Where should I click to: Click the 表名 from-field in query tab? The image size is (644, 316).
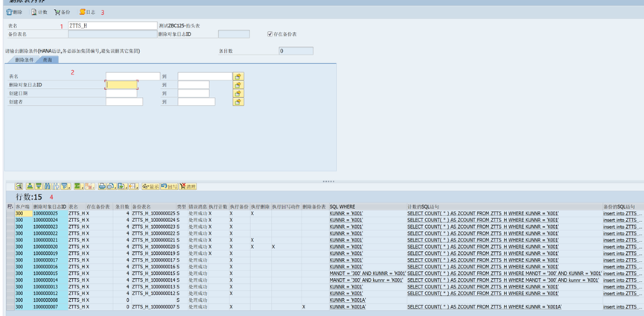(133, 77)
